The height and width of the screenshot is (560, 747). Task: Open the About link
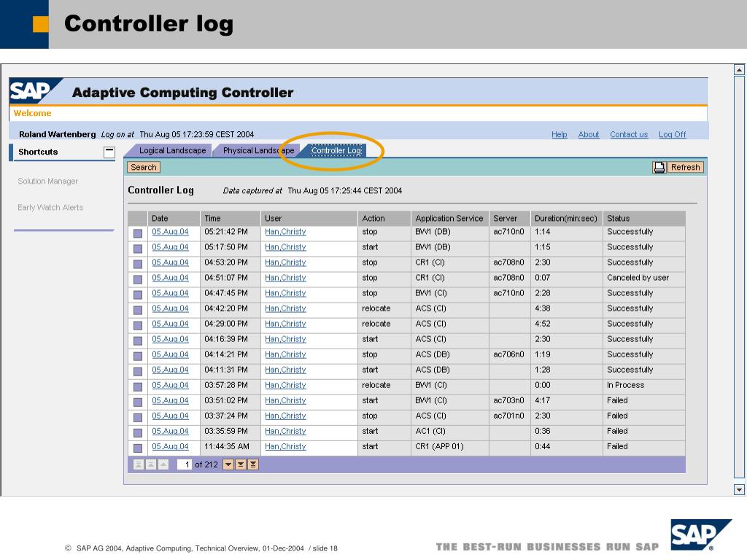point(589,134)
